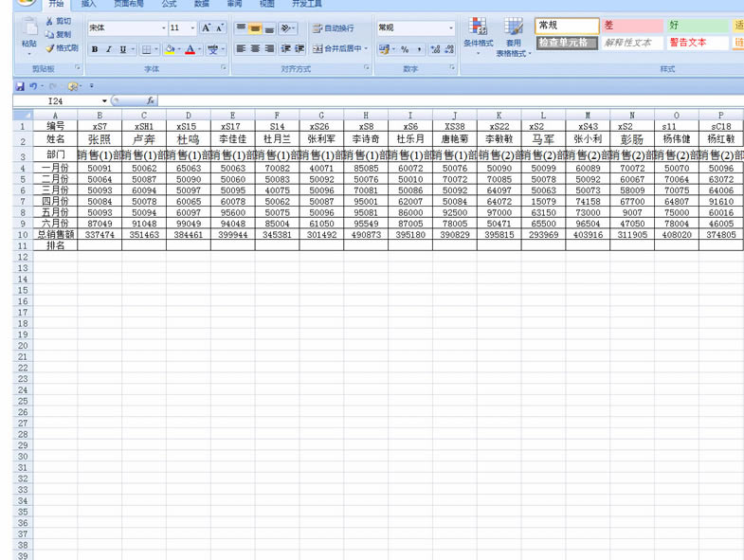The image size is (744, 560).
Task: Apply the Bad (差) cell style
Action: pyautogui.click(x=632, y=26)
